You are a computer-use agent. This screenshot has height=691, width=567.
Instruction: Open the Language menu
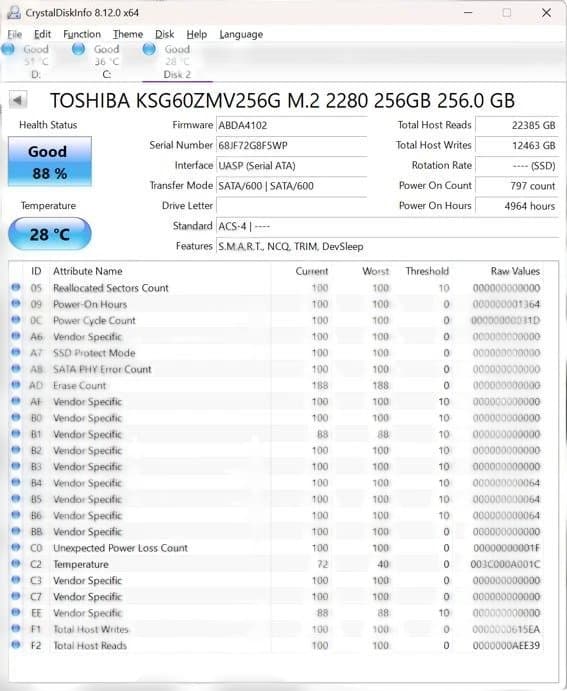point(241,34)
